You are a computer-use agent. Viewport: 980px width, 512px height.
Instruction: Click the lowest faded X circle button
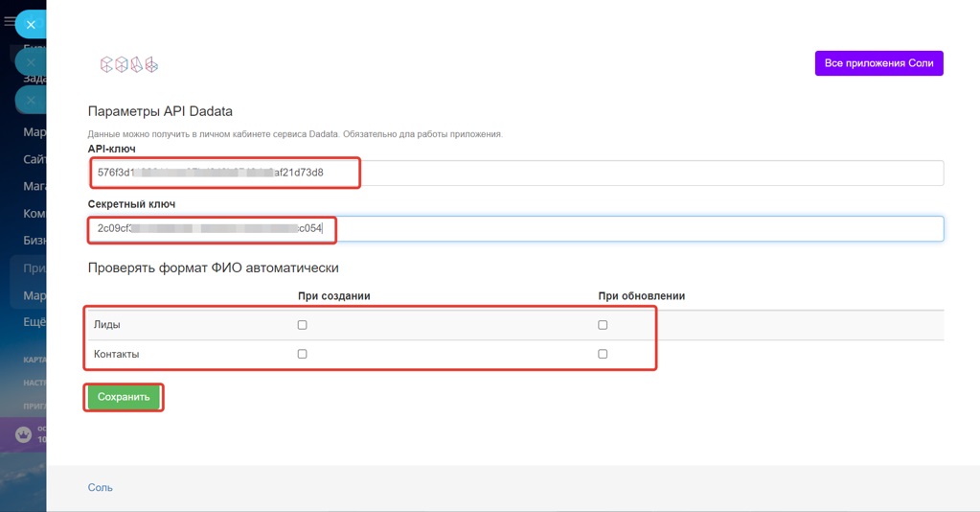[x=31, y=100]
